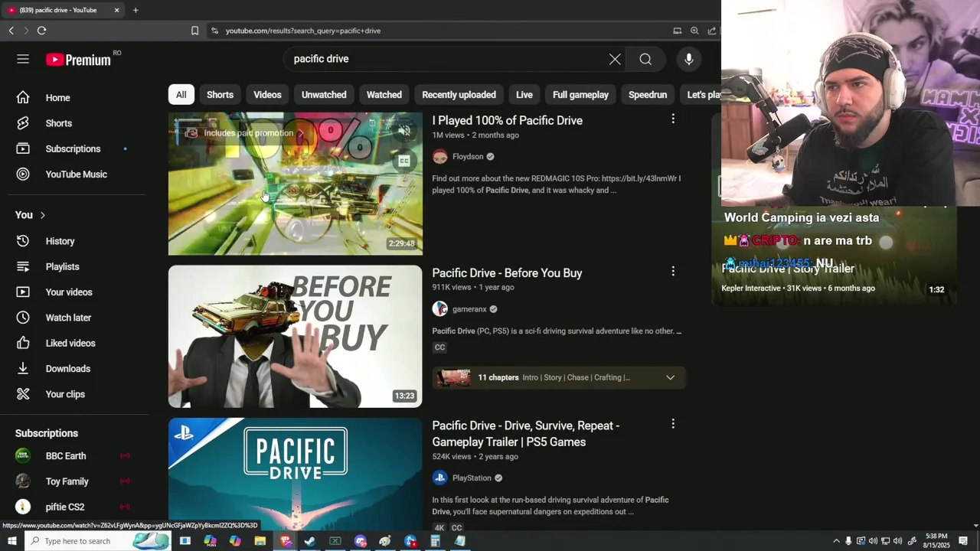
Task: Bookmark this page with the bookmark icon
Action: tap(194, 31)
